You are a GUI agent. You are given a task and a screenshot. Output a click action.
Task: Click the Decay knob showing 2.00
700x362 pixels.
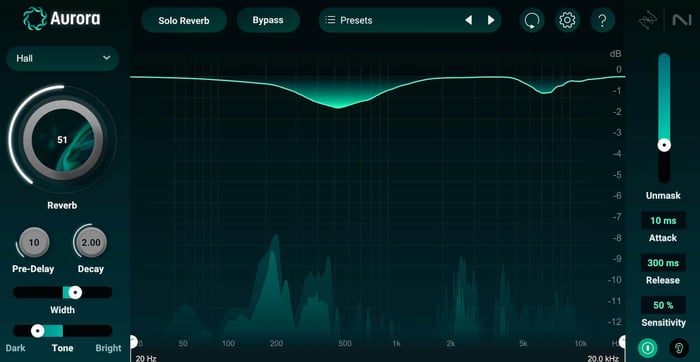click(91, 243)
